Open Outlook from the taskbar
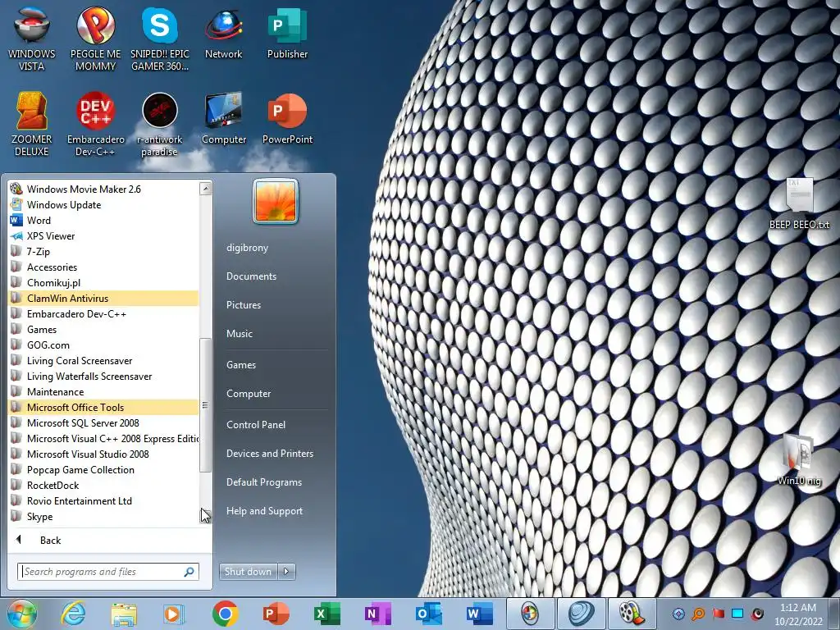Image resolution: width=840 pixels, height=630 pixels. (427, 614)
